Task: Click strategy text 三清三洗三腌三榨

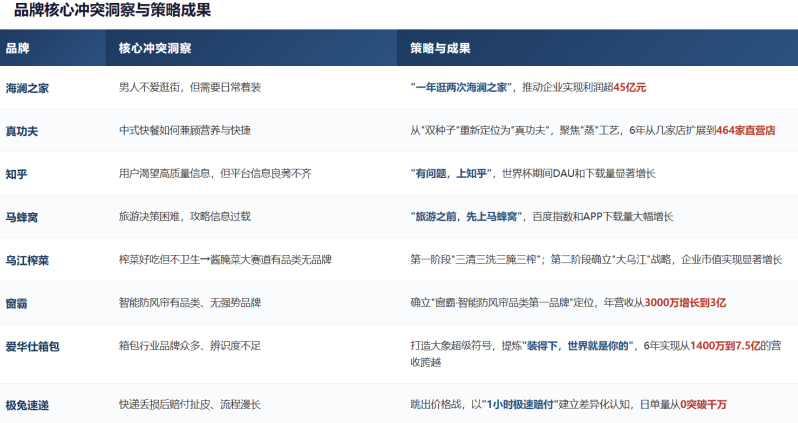Action: (496, 260)
